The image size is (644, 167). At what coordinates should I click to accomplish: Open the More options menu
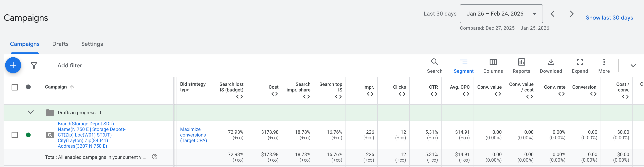[604, 66]
